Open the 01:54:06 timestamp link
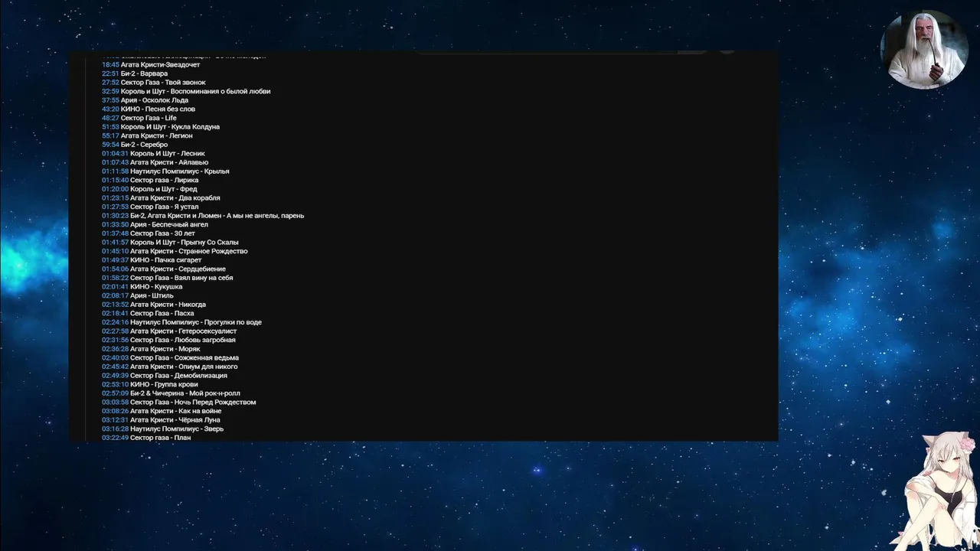 pos(115,269)
